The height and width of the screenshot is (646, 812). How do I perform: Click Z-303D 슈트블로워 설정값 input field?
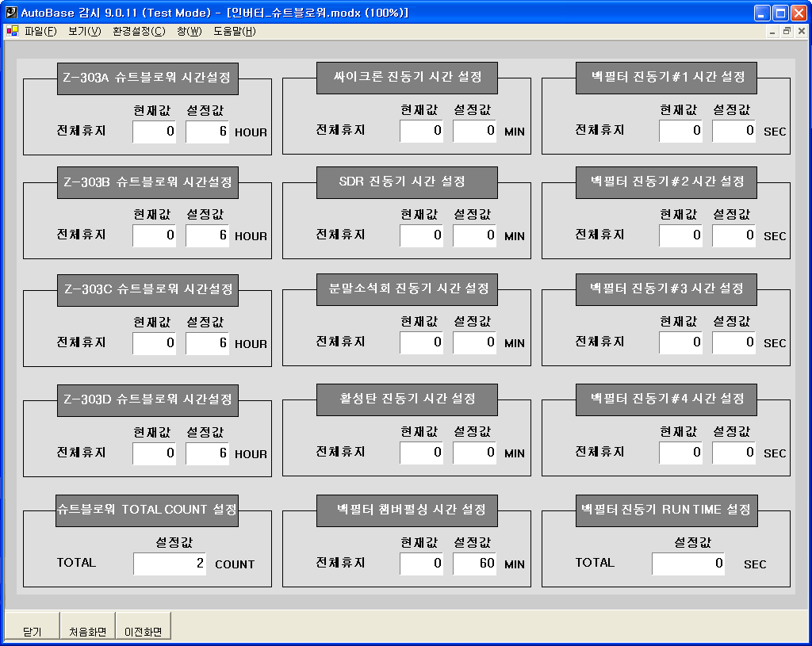tap(206, 453)
